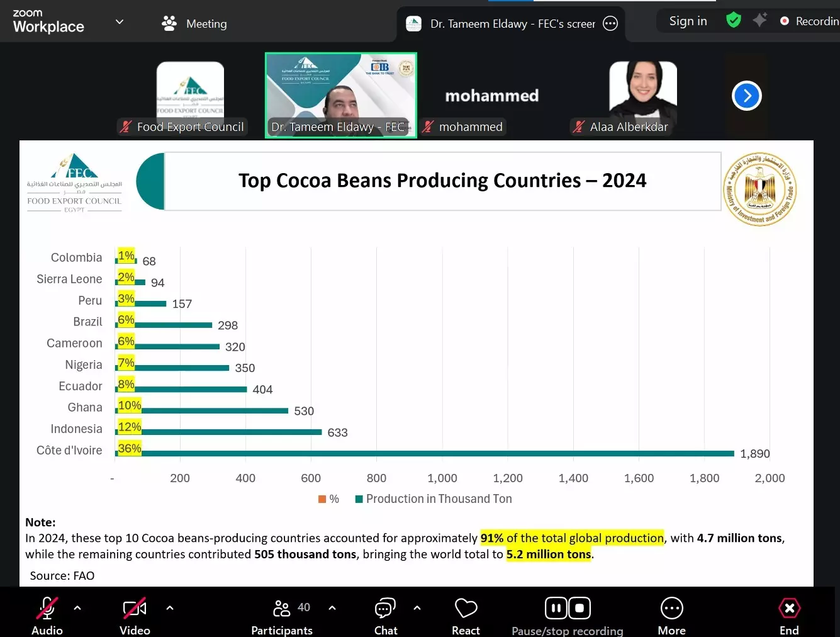Screen dimensions: 840x637
Task: Toggle the Video camera on
Action: (135, 616)
